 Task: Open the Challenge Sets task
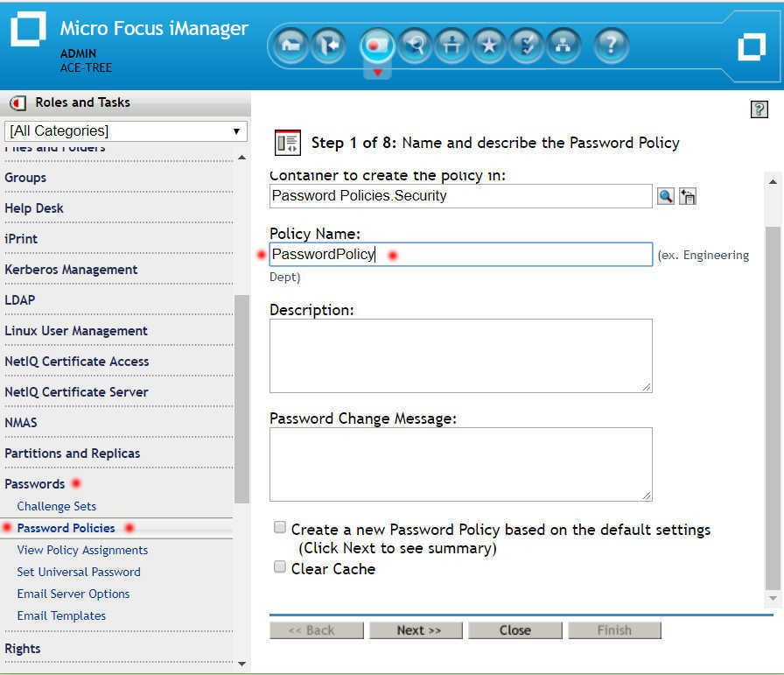(57, 506)
